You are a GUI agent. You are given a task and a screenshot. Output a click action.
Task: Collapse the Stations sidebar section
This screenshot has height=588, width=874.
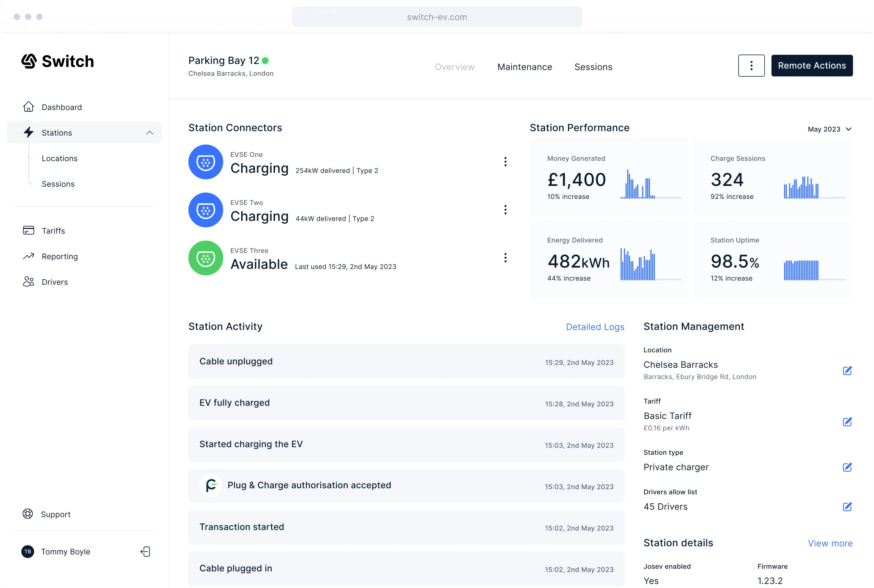[x=149, y=132]
